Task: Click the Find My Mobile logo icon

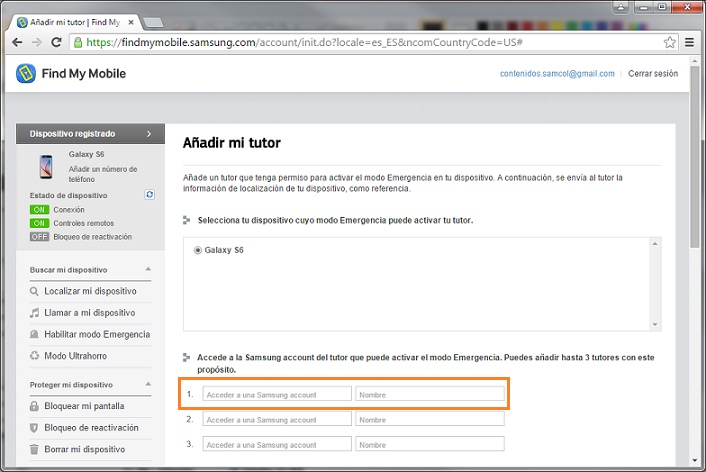Action: pos(26,73)
